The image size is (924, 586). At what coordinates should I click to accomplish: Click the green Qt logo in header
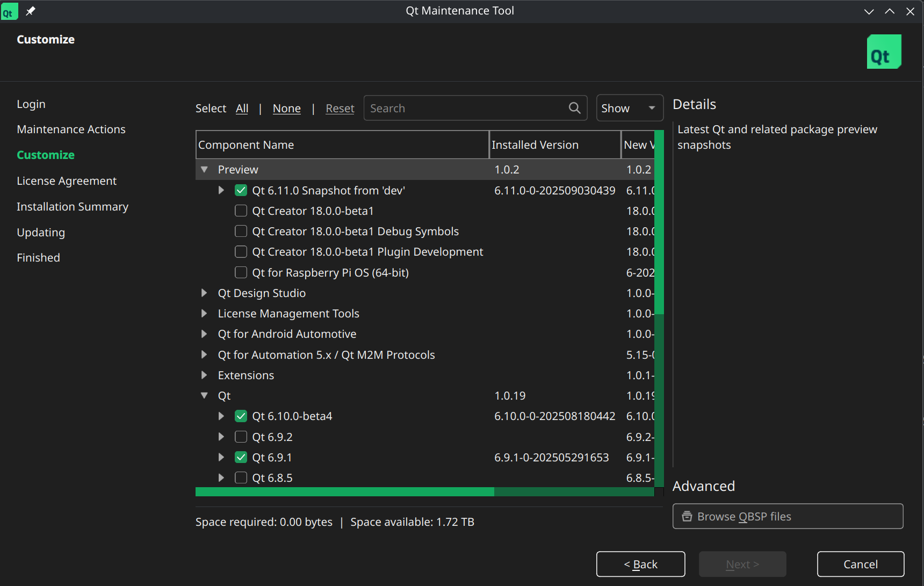point(884,52)
